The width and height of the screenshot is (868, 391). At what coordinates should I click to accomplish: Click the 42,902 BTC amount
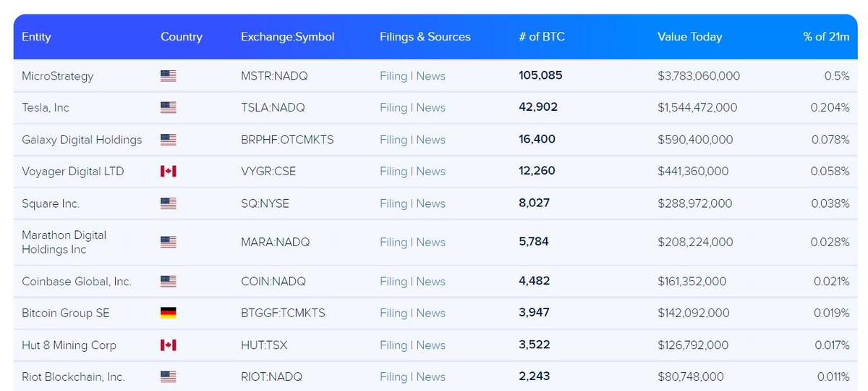click(538, 107)
